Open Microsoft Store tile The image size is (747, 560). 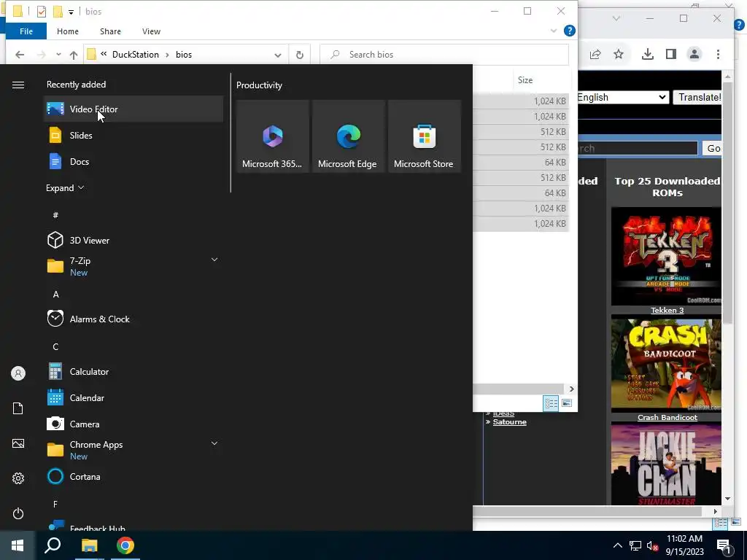click(424, 136)
